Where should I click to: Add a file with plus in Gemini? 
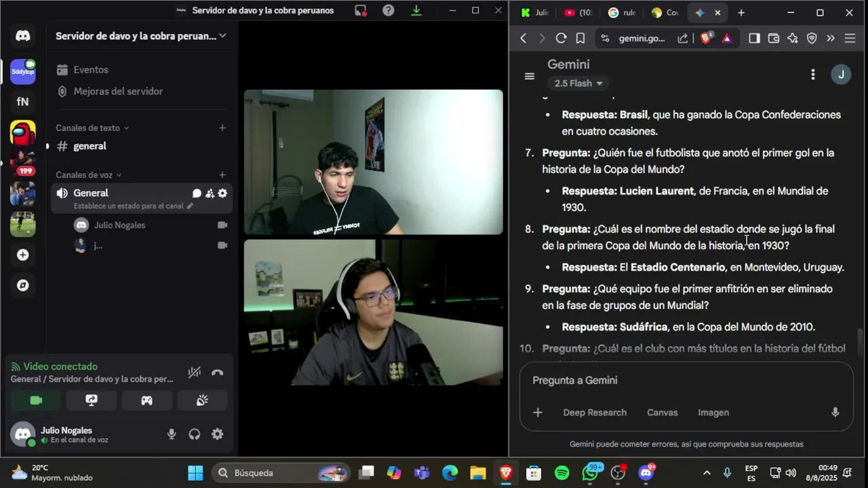538,413
